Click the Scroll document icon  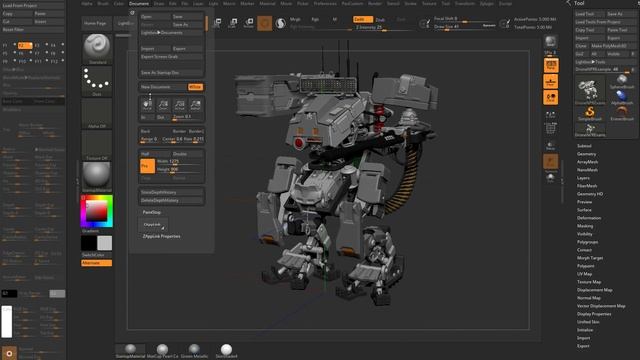point(147,105)
